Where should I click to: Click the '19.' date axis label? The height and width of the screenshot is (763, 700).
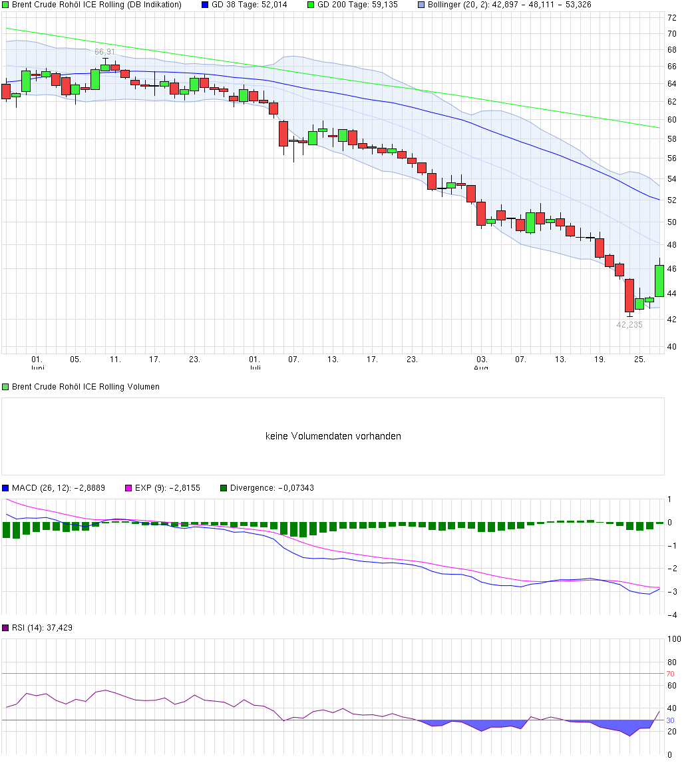pos(600,360)
